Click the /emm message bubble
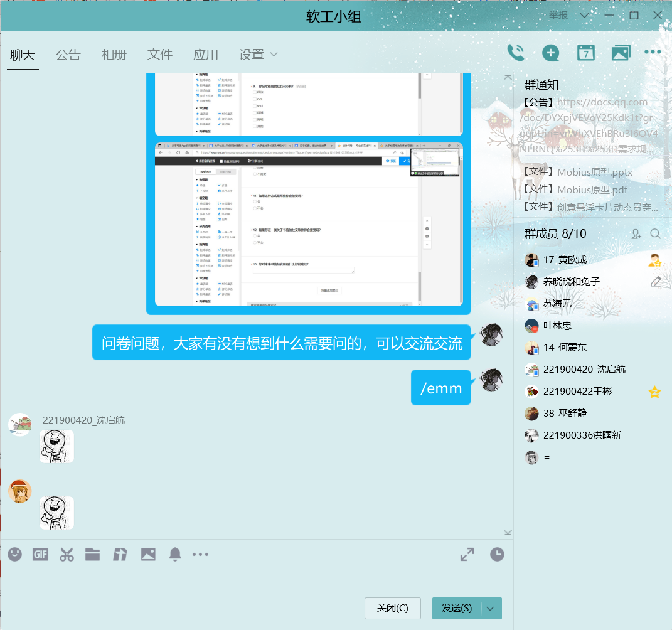The width and height of the screenshot is (672, 630). pyautogui.click(x=440, y=387)
